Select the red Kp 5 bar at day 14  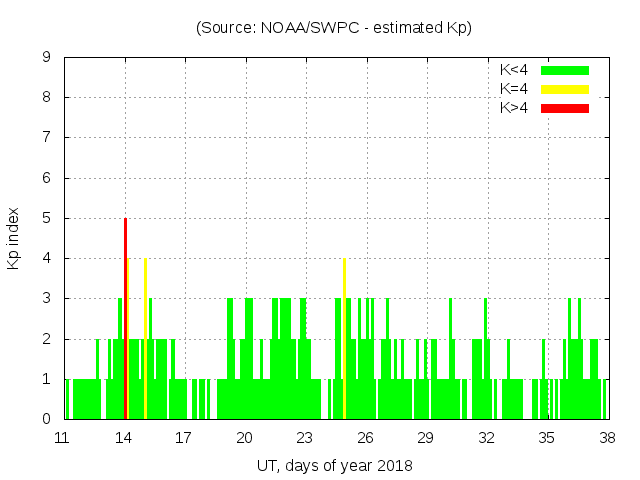(125, 320)
